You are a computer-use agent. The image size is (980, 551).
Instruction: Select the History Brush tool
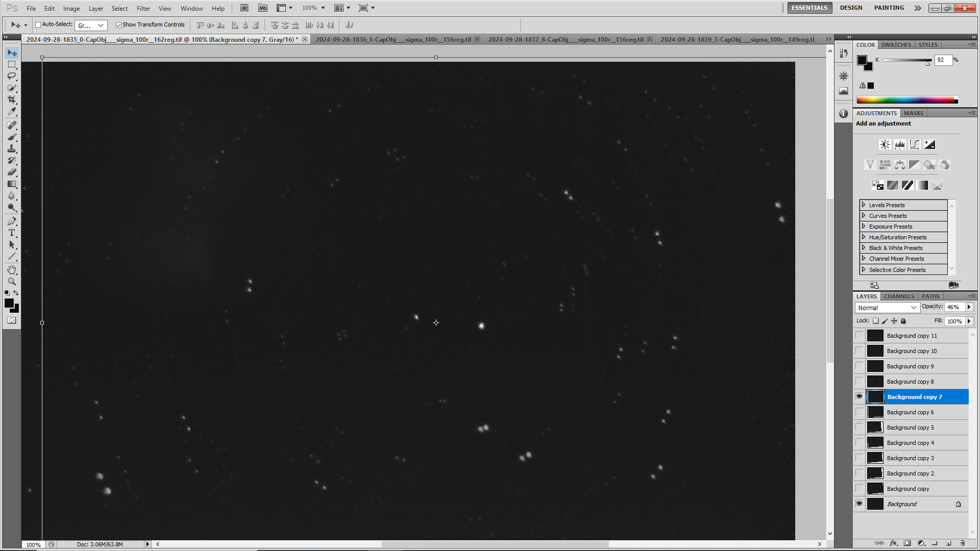[x=12, y=160]
